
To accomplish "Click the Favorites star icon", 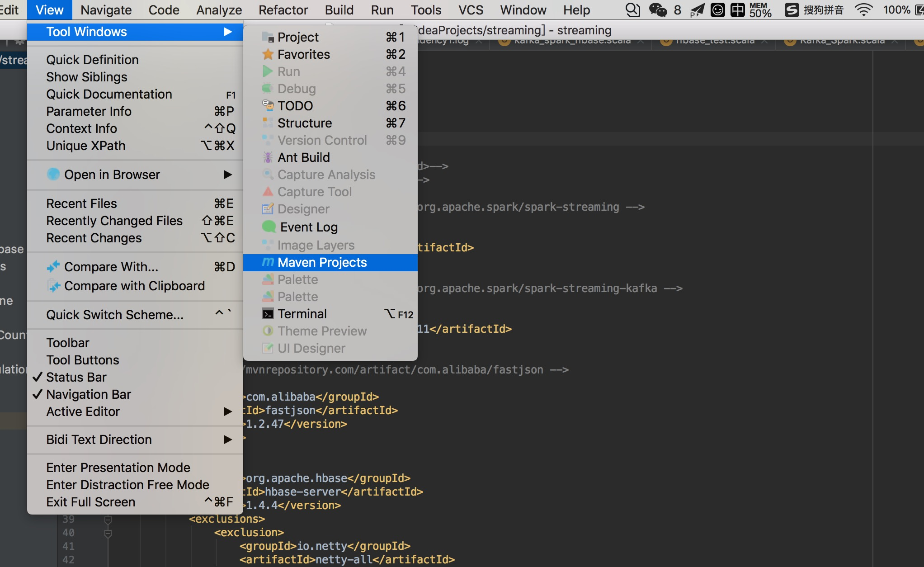I will pyautogui.click(x=268, y=54).
